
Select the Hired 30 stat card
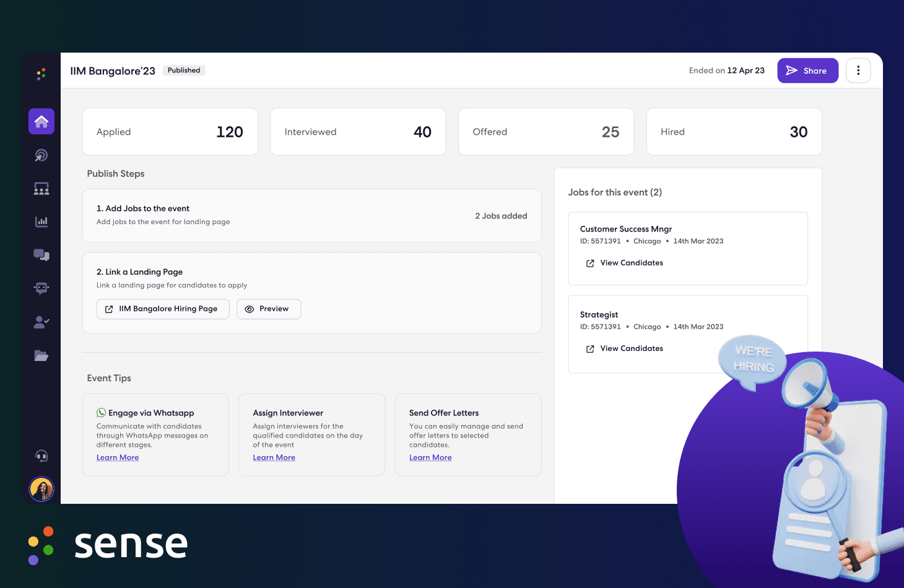pyautogui.click(x=734, y=132)
